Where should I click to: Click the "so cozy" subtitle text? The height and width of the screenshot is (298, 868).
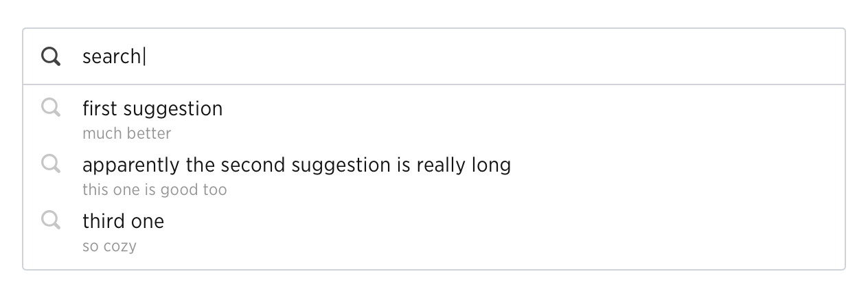coord(109,246)
